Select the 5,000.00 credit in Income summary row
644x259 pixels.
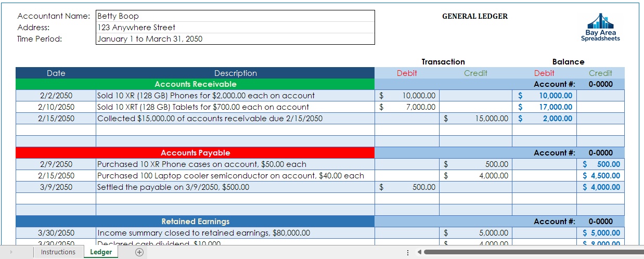[475, 233]
